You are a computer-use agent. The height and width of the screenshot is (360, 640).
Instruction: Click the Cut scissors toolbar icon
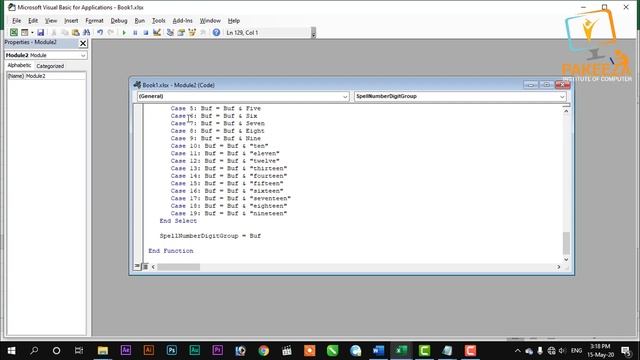(x=53, y=32)
